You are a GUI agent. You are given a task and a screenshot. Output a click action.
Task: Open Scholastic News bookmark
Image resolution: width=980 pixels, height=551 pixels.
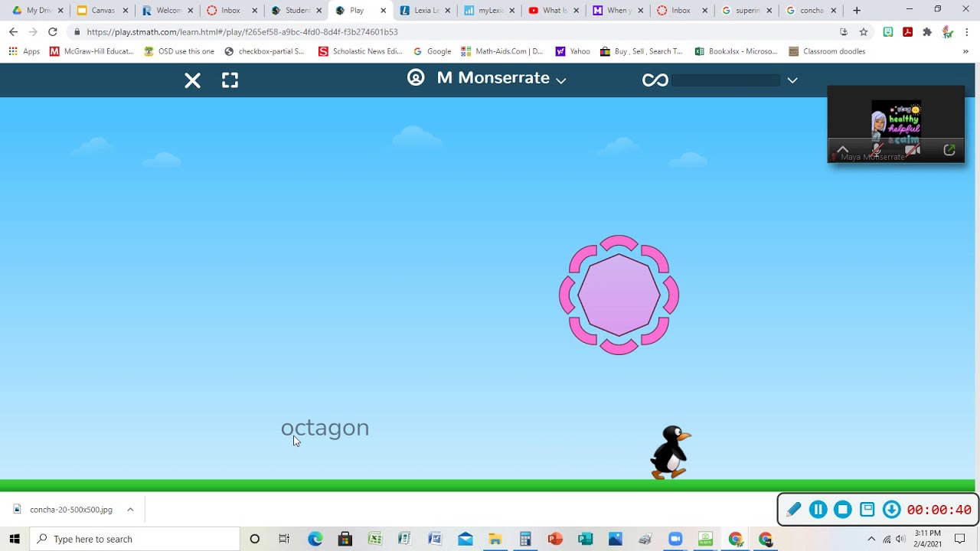[360, 51]
